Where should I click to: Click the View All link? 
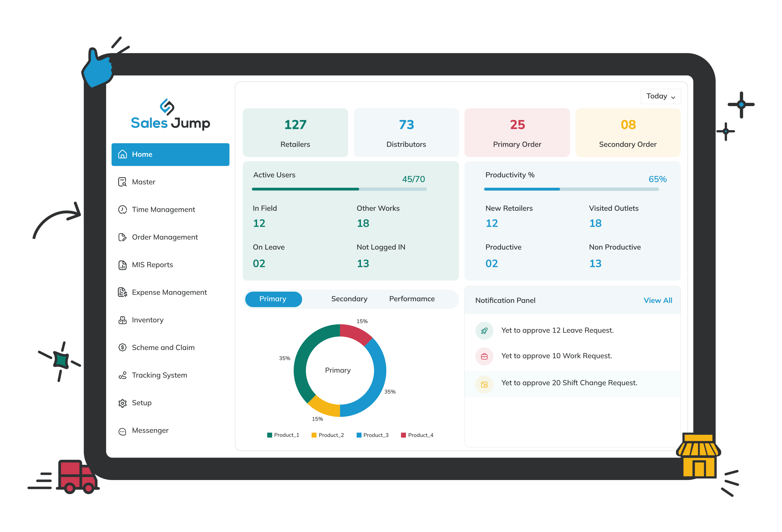[658, 301]
